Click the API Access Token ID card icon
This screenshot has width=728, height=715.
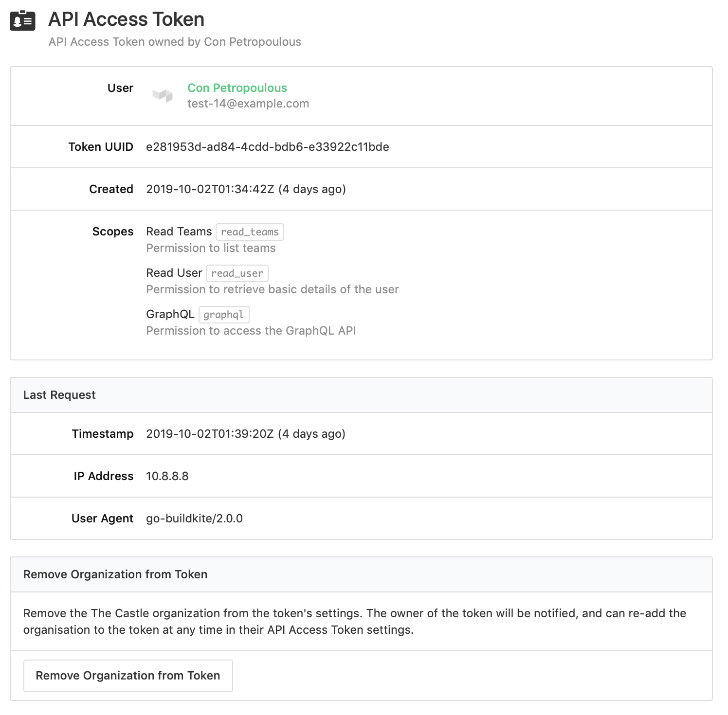click(x=22, y=20)
